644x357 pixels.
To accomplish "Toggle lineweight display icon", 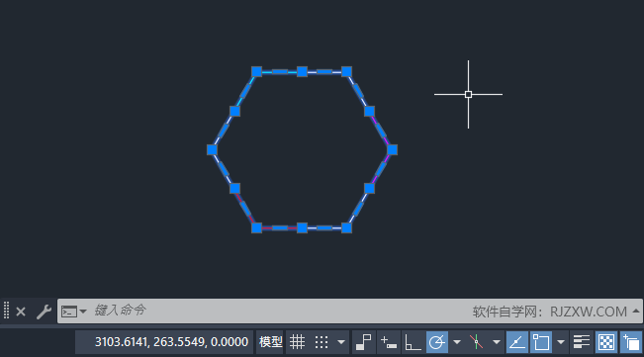I will pos(582,342).
